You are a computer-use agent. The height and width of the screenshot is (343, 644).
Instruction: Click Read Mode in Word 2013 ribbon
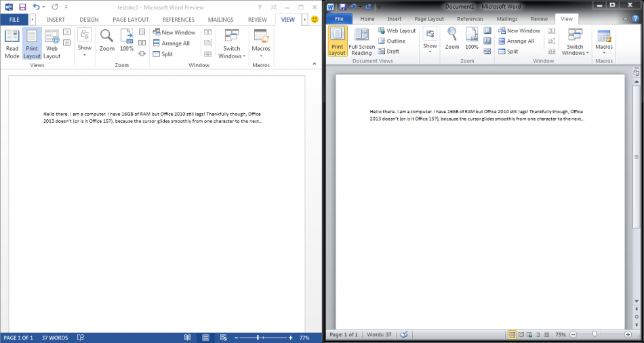pyautogui.click(x=12, y=44)
